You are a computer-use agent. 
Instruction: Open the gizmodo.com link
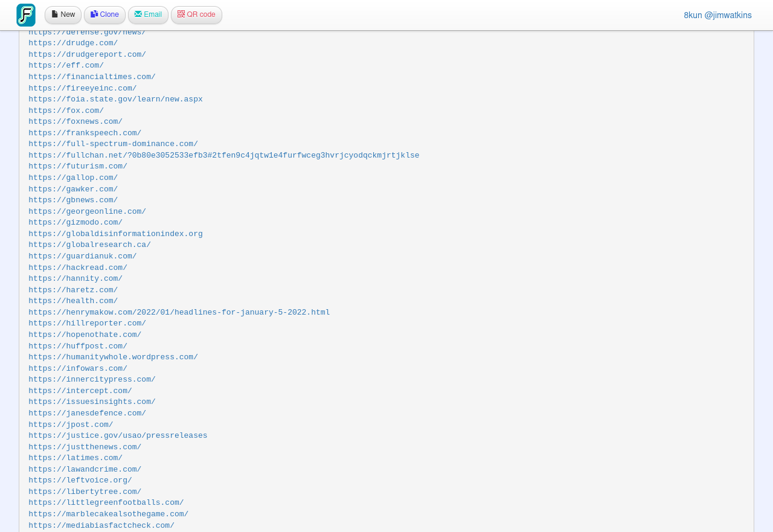[75, 223]
